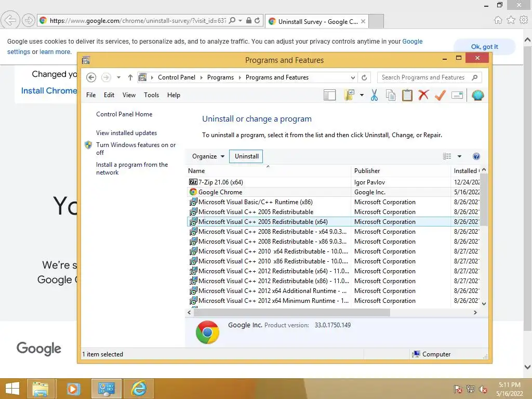Click the Internet Explorer back button
The width and height of the screenshot is (532, 399).
tap(10, 20)
